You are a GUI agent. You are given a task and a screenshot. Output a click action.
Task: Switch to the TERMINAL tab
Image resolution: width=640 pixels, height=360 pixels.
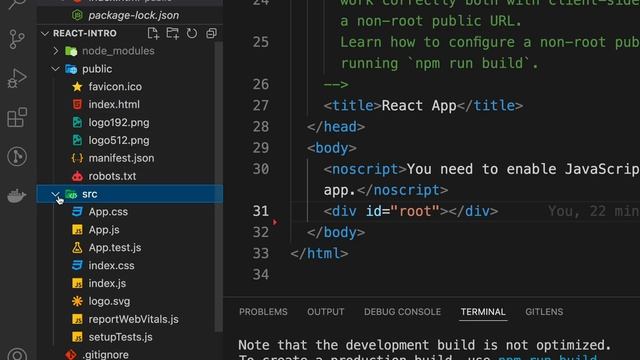tap(483, 312)
